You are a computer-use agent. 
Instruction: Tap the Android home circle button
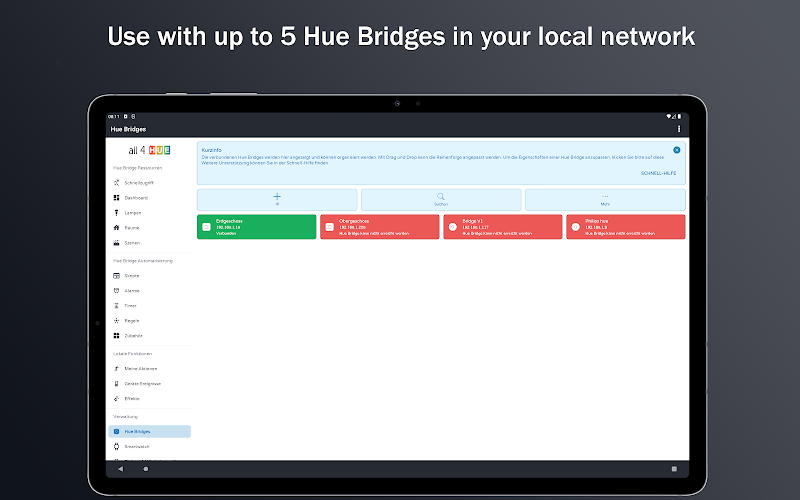pyautogui.click(x=146, y=469)
